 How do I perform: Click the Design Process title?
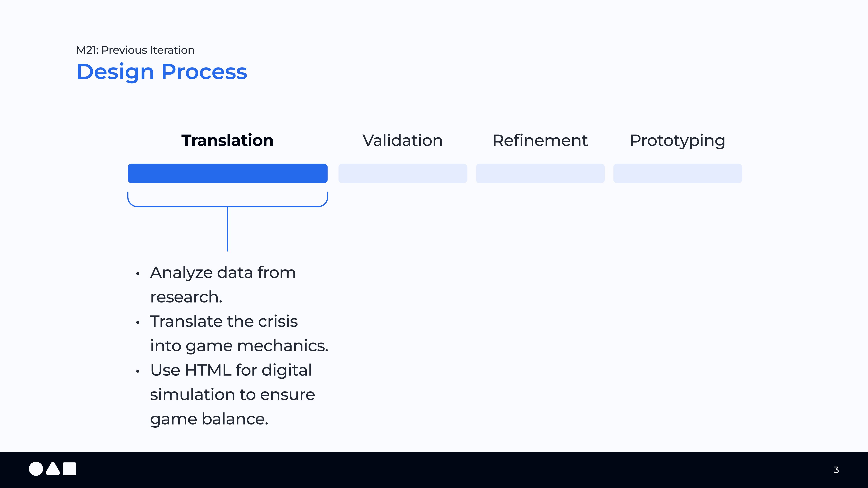tap(162, 72)
